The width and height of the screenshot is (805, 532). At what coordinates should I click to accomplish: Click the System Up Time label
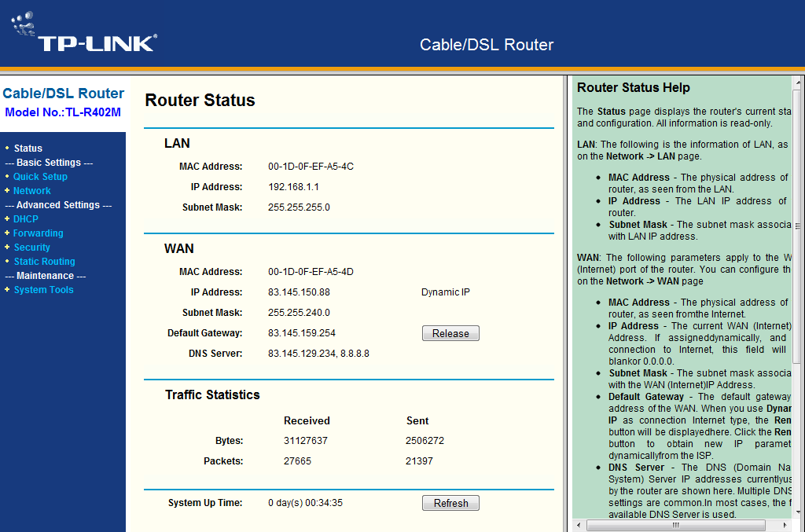pos(205,503)
